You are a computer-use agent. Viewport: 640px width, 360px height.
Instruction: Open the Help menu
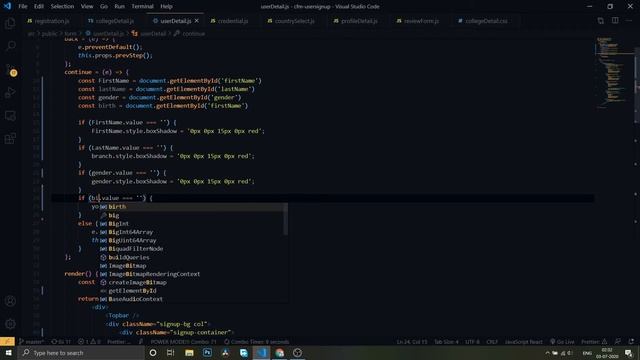point(166,7)
